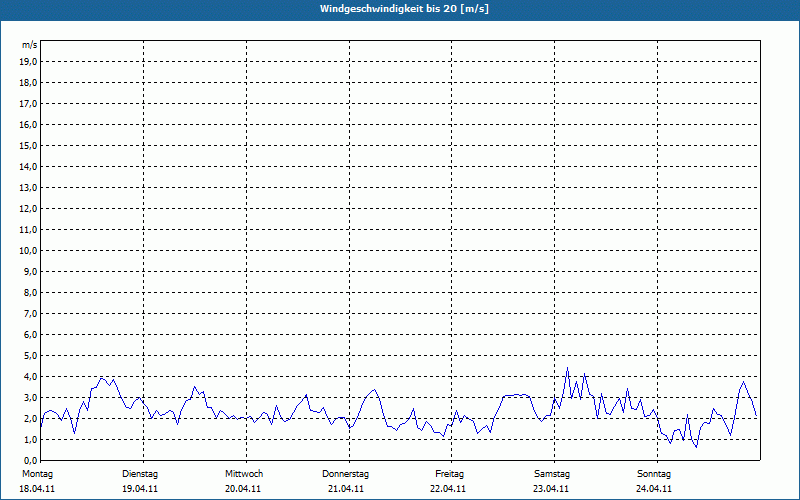Screen dimensions: 800x500
Task: Click the date '18.04.11'
Action: 37,489
